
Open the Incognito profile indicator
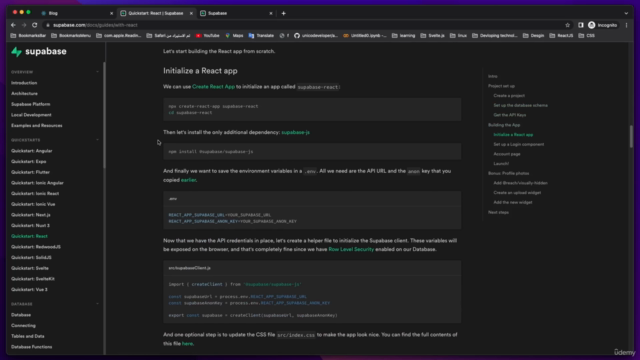pyautogui.click(x=602, y=25)
